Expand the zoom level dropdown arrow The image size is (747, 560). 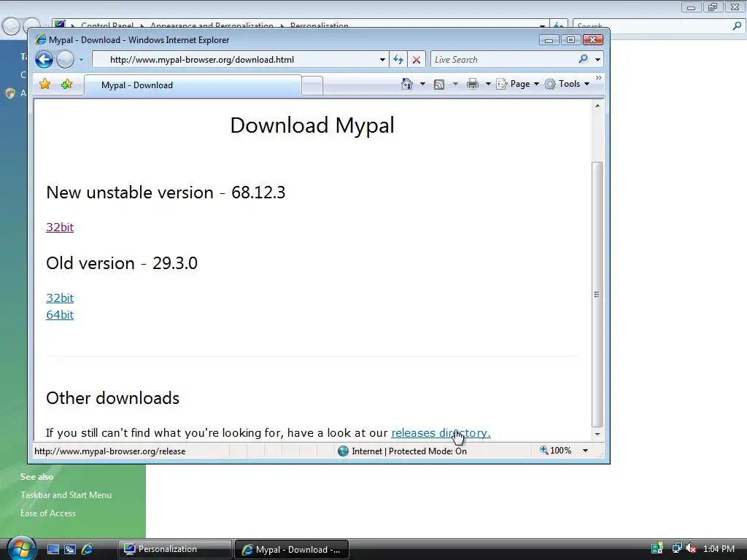point(585,451)
